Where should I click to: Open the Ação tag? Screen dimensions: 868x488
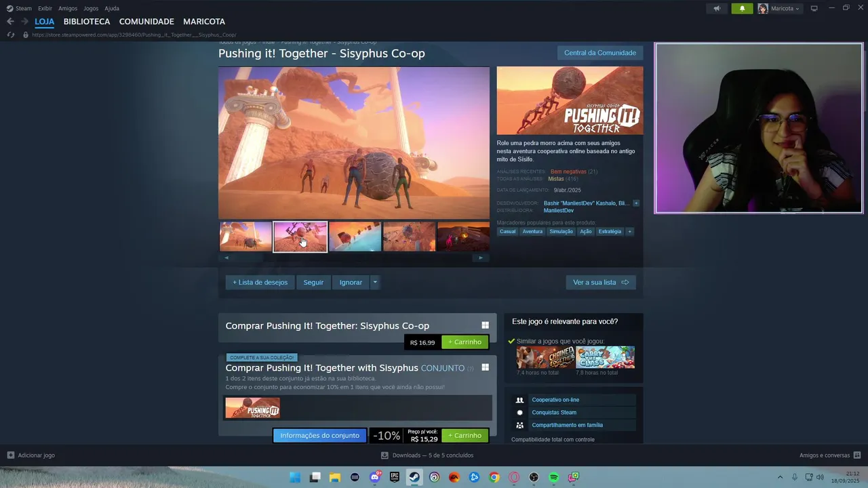click(586, 232)
